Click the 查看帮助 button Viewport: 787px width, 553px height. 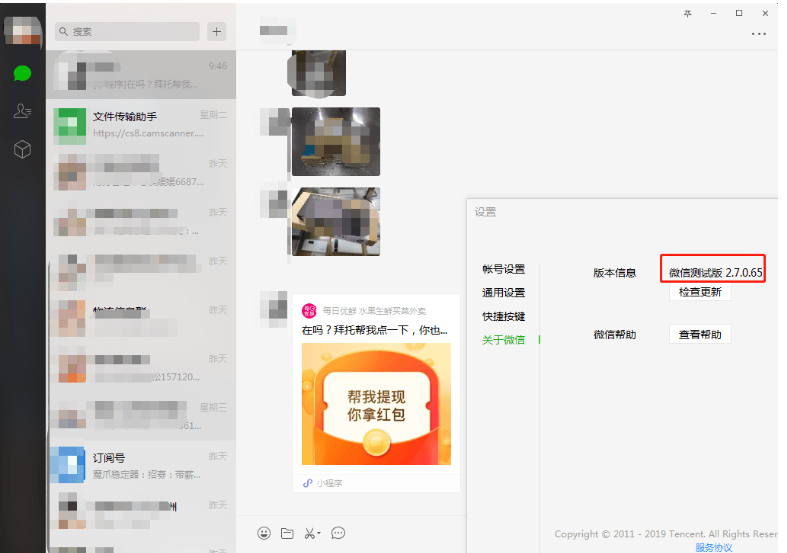pyautogui.click(x=700, y=334)
